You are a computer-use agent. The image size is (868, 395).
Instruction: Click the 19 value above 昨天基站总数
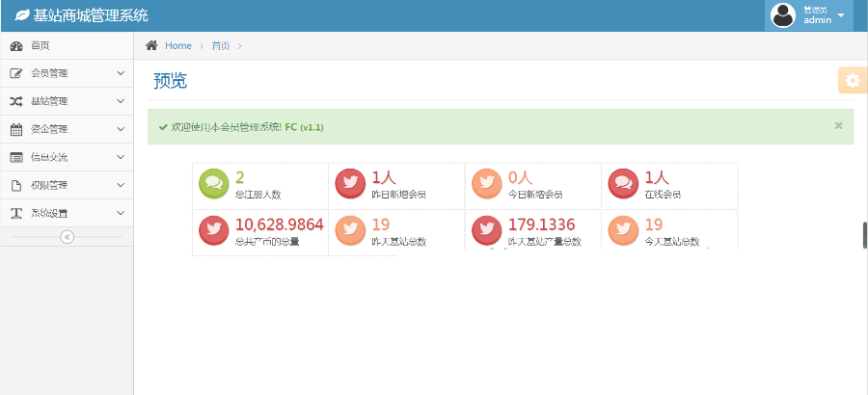pyautogui.click(x=381, y=224)
